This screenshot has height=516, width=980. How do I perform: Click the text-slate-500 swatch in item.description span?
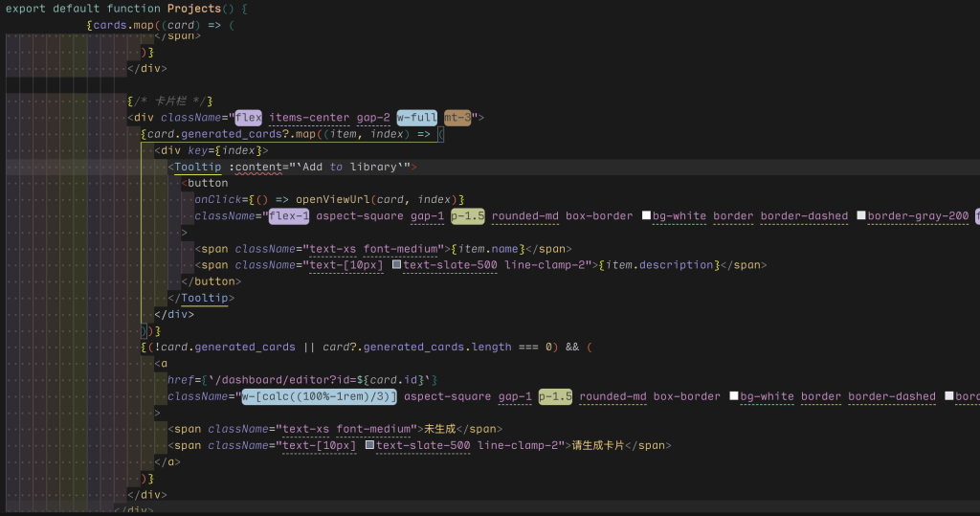(397, 265)
